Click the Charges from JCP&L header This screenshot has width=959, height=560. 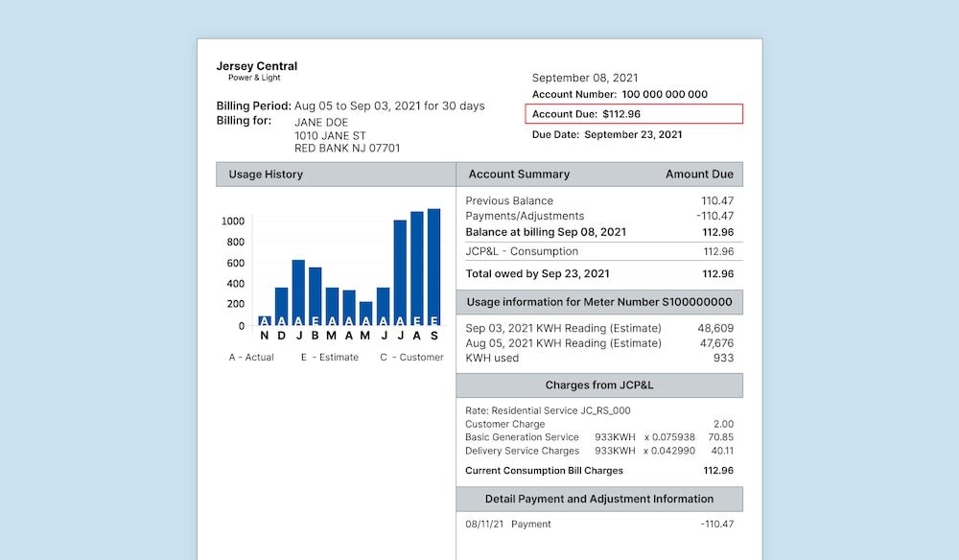coord(599,385)
